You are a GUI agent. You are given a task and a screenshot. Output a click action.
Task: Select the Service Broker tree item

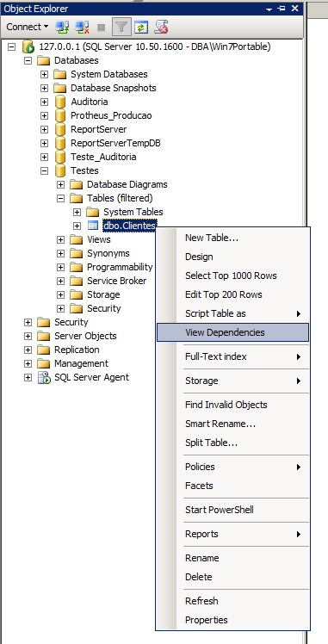click(x=116, y=281)
